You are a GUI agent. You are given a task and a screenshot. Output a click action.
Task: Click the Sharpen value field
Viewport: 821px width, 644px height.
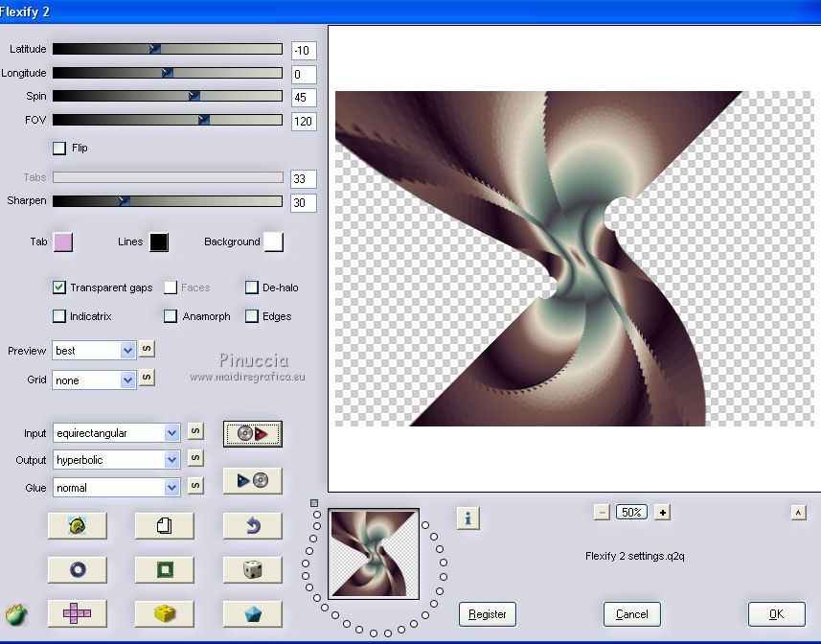click(x=304, y=202)
